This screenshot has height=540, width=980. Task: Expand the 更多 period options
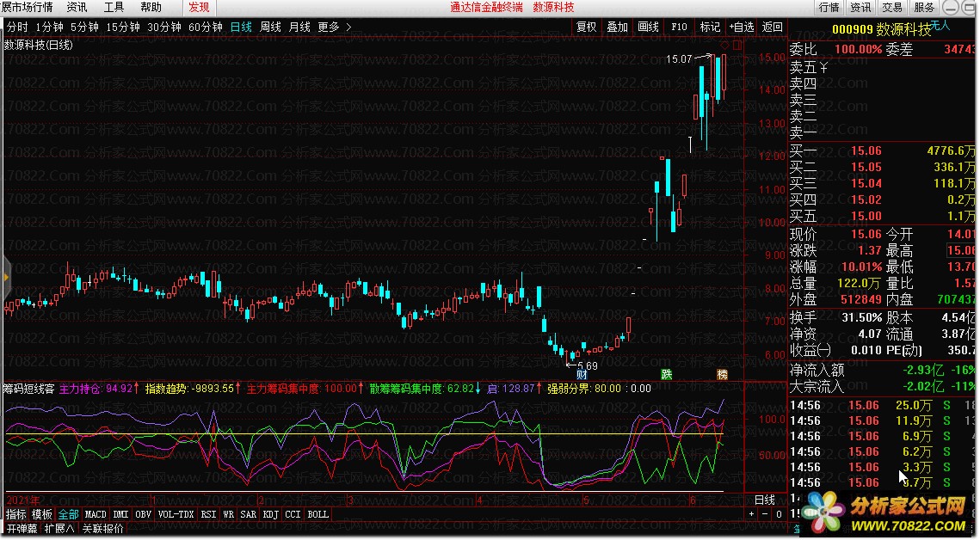point(335,27)
